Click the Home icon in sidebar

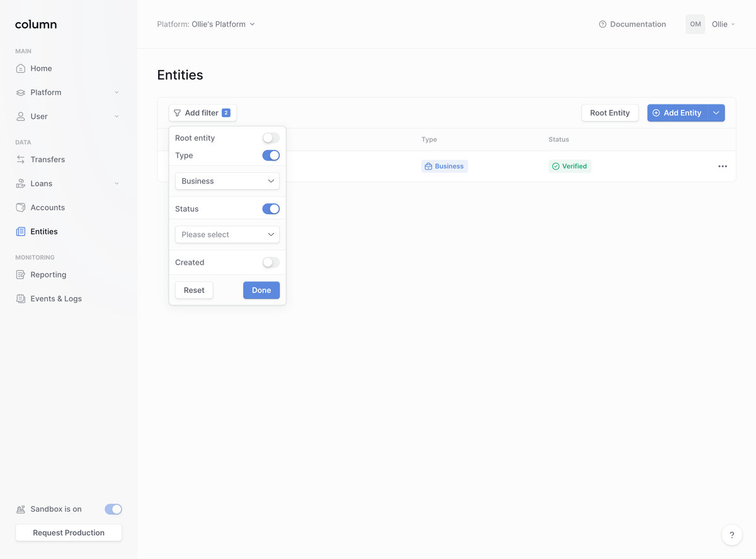pos(21,69)
